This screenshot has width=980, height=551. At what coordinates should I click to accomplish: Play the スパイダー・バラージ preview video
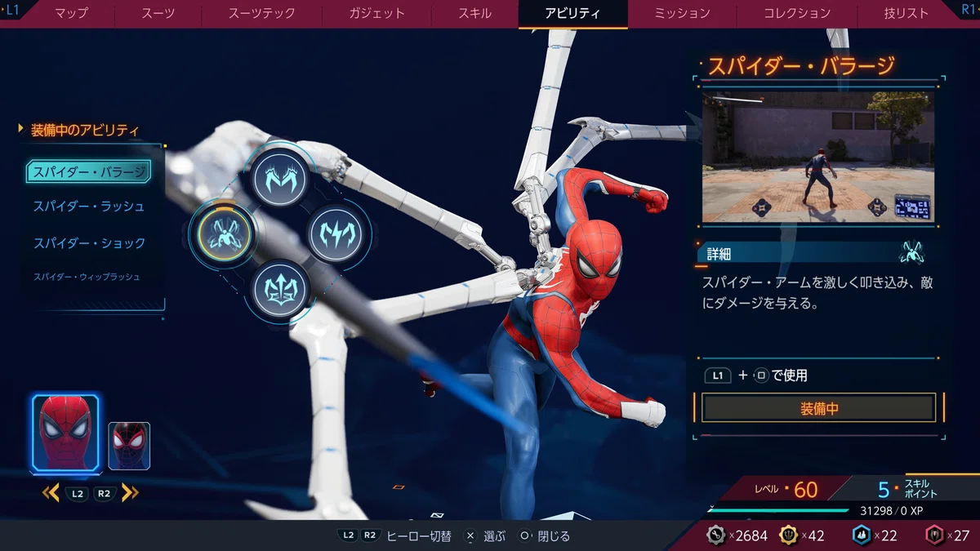(x=818, y=156)
